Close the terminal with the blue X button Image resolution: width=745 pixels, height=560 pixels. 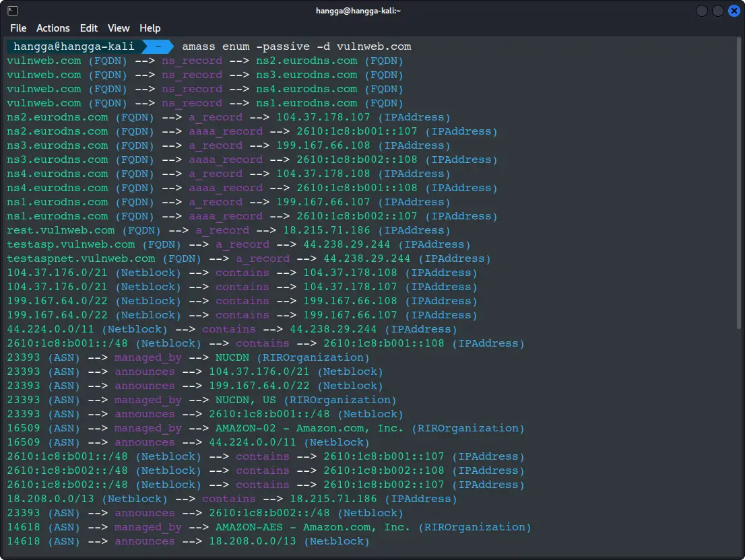734,11
